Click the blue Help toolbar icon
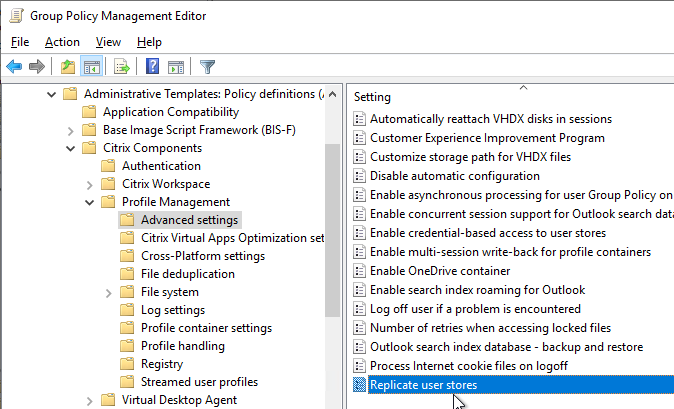Image resolution: width=674 pixels, height=409 pixels. click(x=153, y=67)
